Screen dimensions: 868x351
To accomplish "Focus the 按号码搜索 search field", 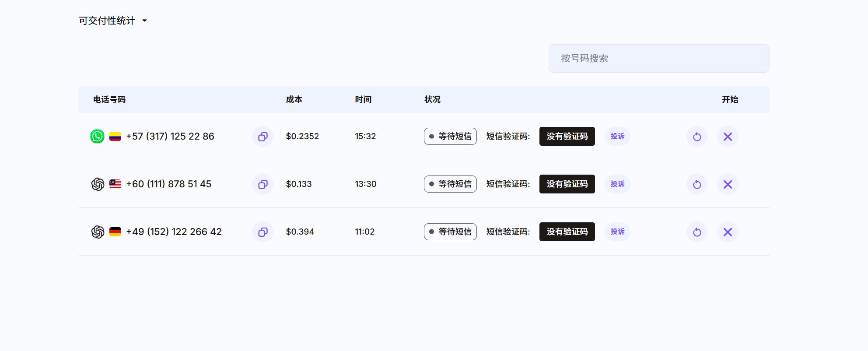I will (659, 58).
